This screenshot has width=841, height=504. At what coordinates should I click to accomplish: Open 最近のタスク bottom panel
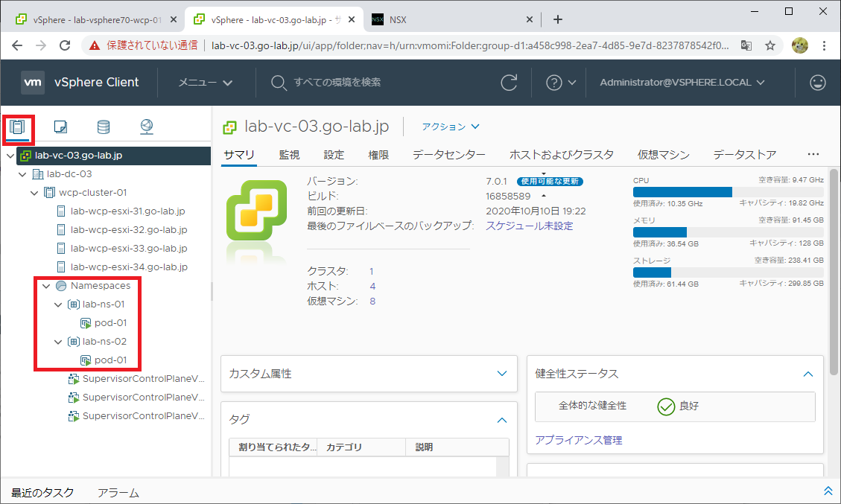click(x=42, y=493)
